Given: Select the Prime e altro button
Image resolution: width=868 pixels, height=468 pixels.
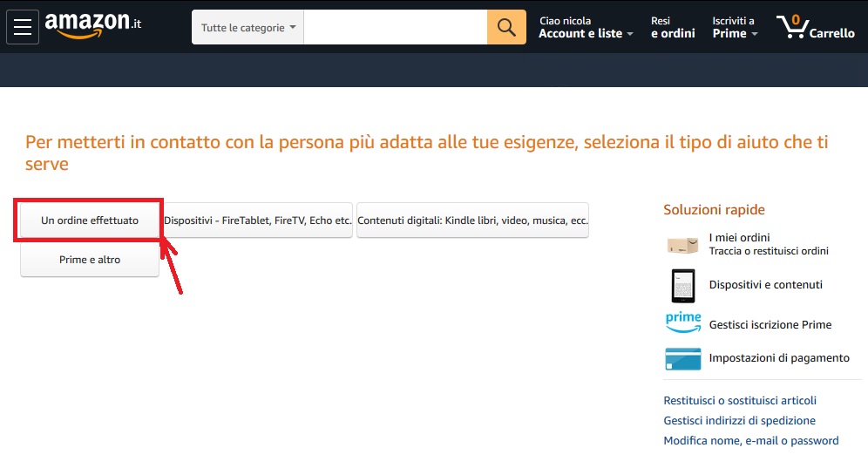Looking at the screenshot, I should click(90, 260).
